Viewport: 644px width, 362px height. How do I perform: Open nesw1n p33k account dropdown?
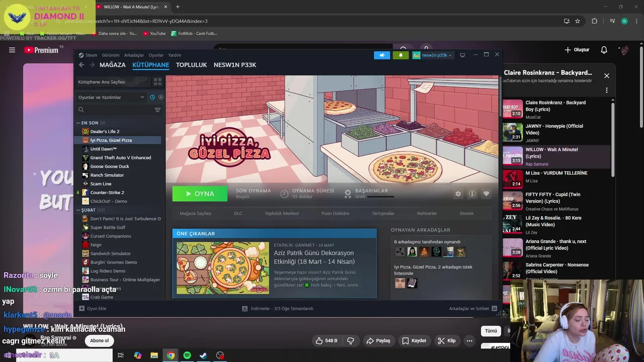(x=433, y=55)
